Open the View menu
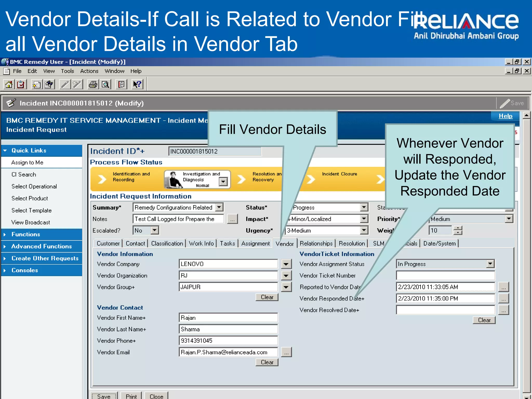 (x=49, y=71)
